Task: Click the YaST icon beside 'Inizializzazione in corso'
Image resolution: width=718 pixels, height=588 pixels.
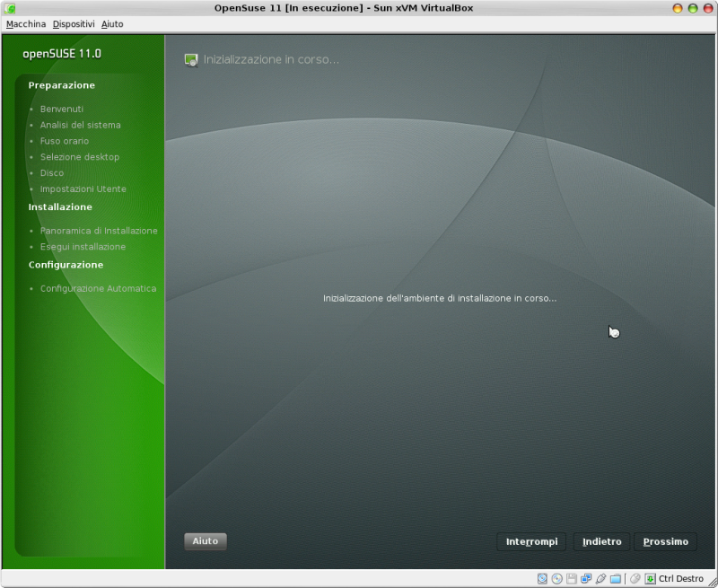Action: [191, 59]
